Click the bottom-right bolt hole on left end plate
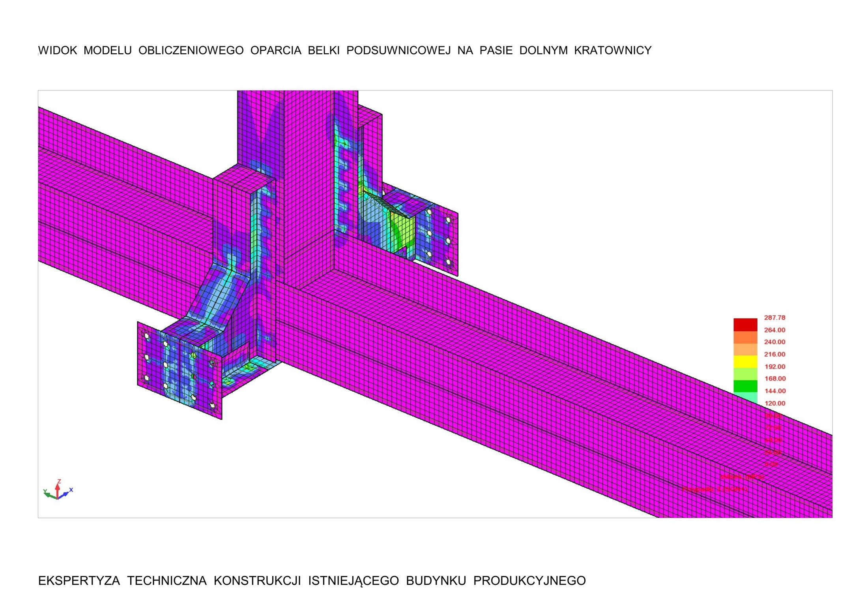 [x=212, y=405]
